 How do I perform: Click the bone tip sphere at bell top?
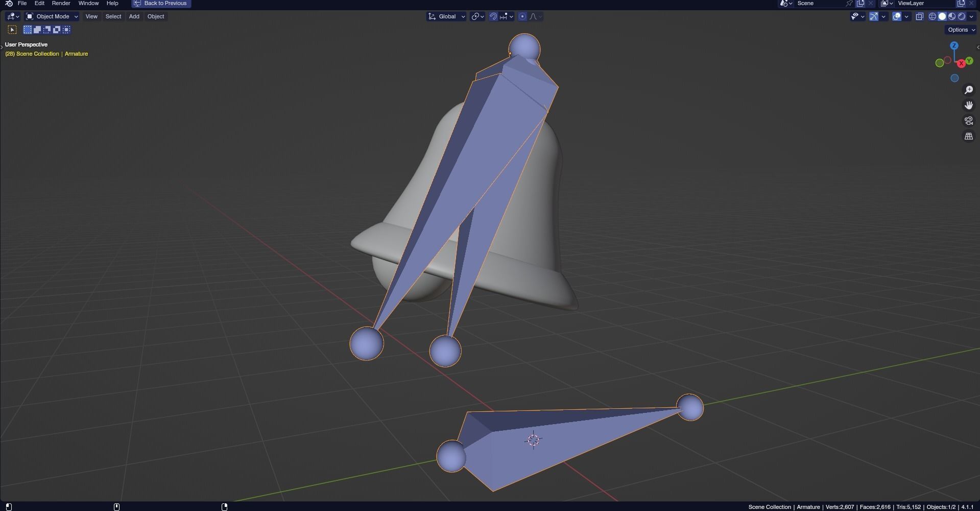pos(524,49)
